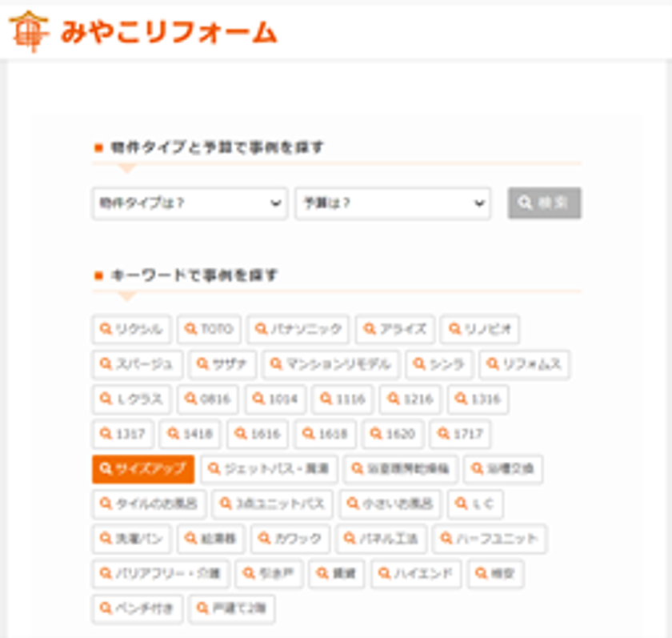Select the マンションリモデル keyword tag
This screenshot has width=672, height=638.
pyautogui.click(x=331, y=364)
